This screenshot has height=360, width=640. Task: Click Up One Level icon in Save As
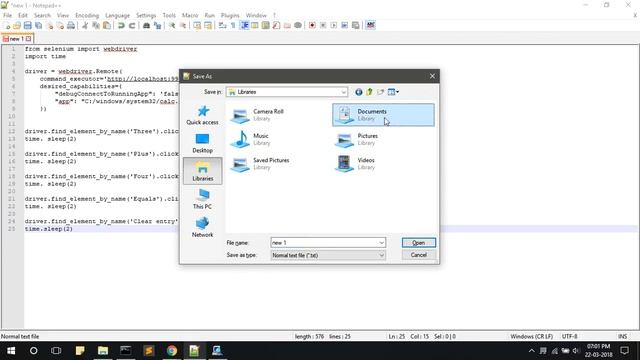(x=369, y=92)
